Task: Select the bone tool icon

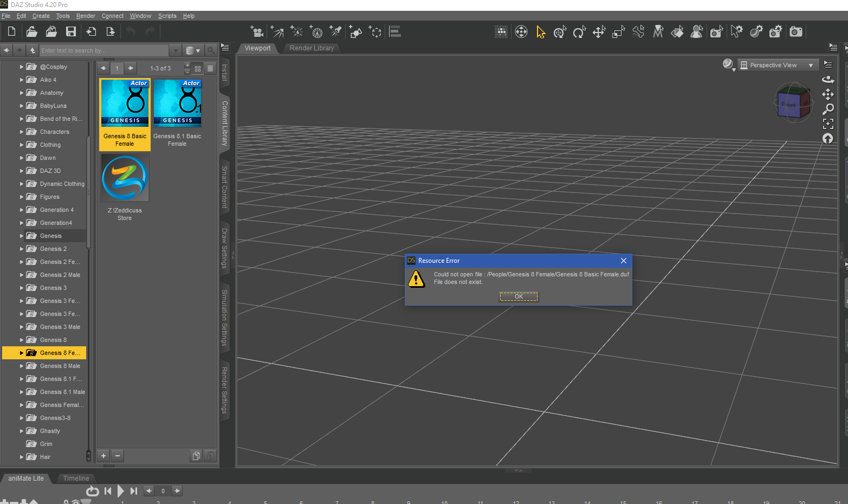Action: pos(638,32)
